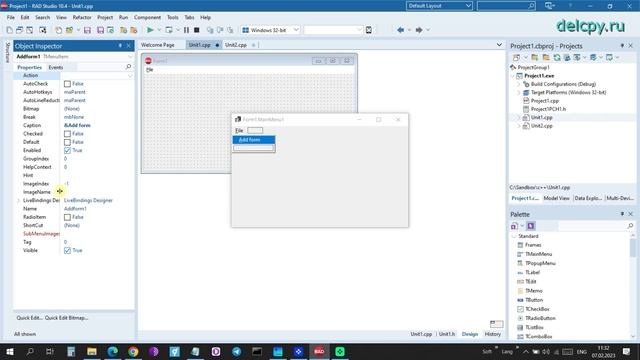The width and height of the screenshot is (640, 360).
Task: Toggle the RadioItem property checkbox
Action: [67, 217]
